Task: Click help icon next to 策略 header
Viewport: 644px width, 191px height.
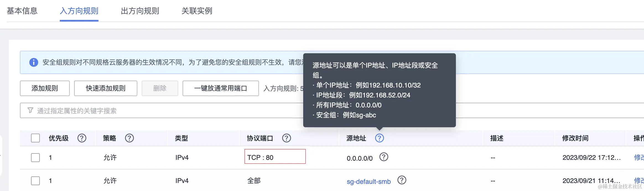Action: pos(129,138)
